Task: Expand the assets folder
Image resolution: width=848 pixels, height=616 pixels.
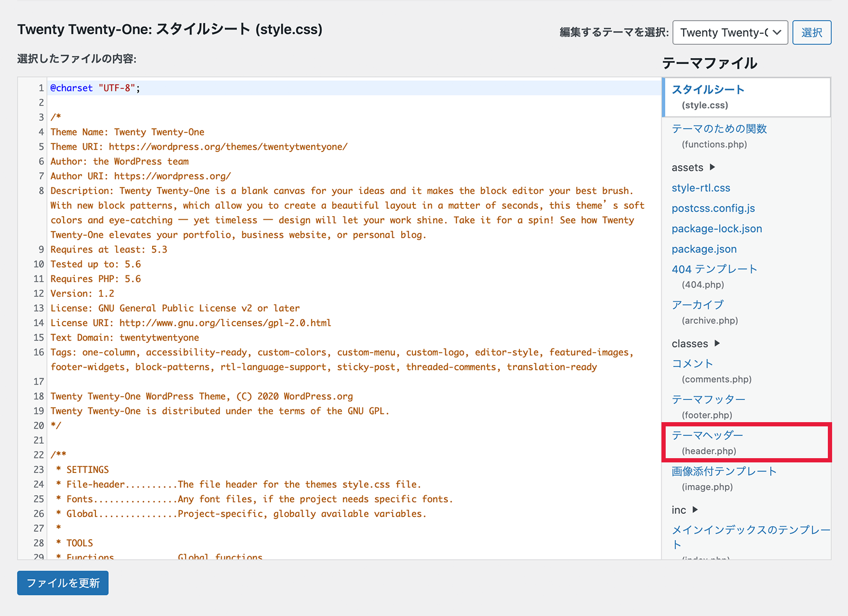Action: (693, 167)
